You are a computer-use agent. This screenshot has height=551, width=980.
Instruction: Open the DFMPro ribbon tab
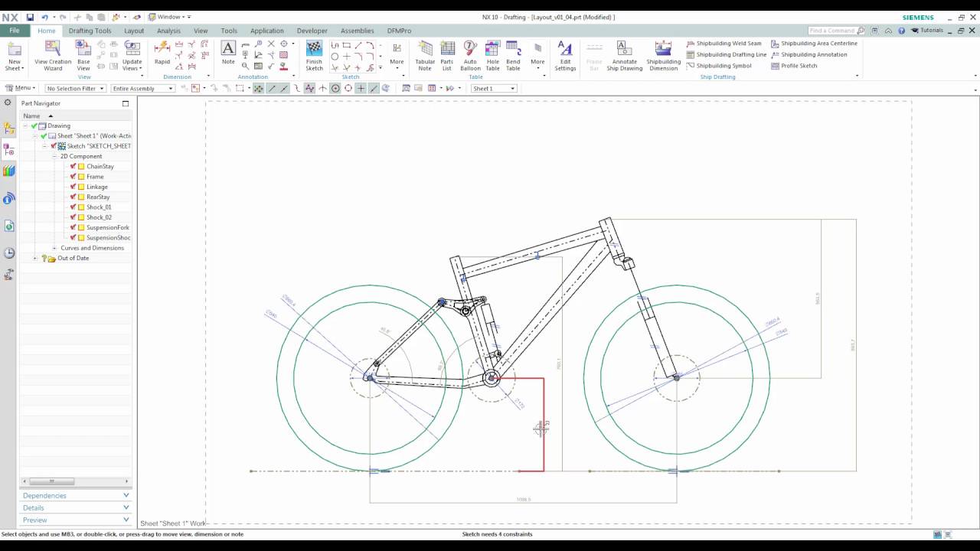(x=399, y=31)
